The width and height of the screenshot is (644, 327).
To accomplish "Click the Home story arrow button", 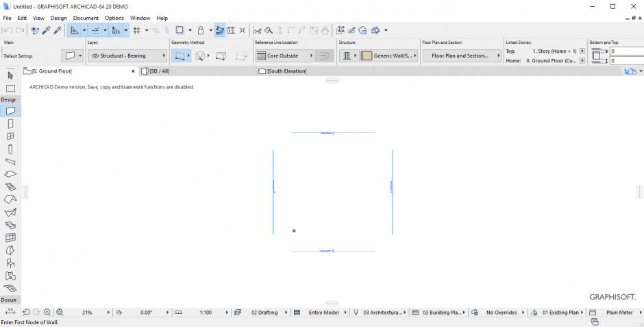I will 582,60.
